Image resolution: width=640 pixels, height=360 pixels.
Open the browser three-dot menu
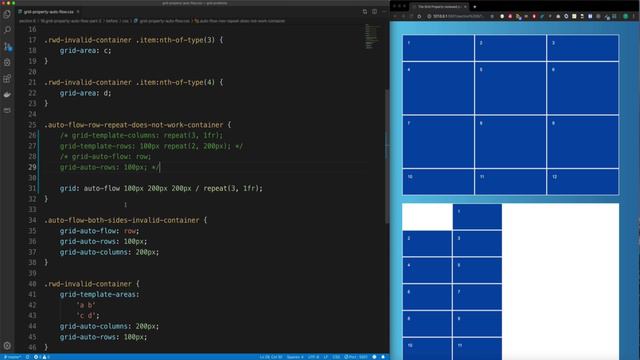point(634,16)
